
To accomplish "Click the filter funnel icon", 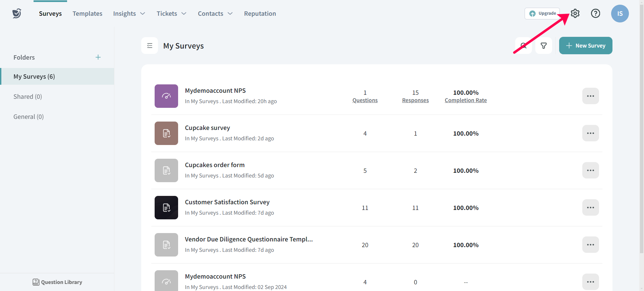I will 544,46.
